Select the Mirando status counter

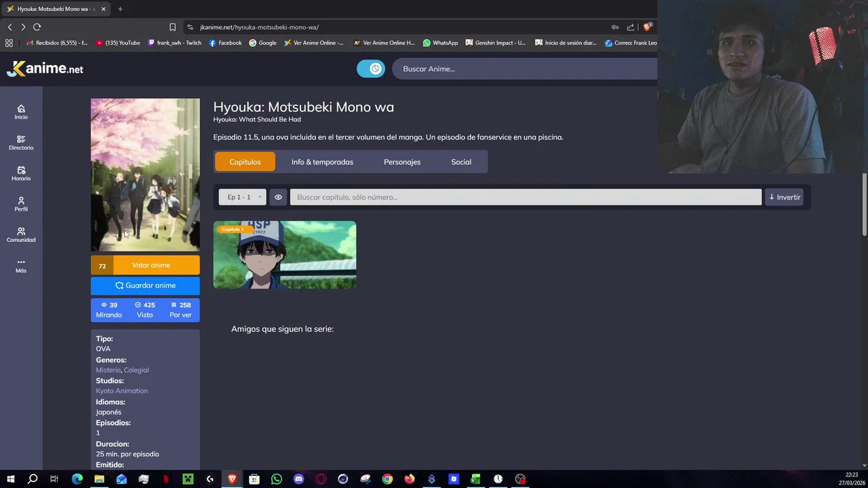[108, 310]
